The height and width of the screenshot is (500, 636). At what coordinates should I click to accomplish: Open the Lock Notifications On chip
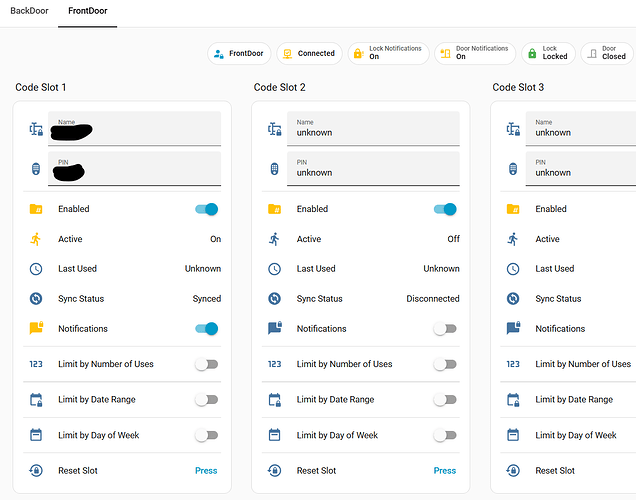[x=388, y=53]
